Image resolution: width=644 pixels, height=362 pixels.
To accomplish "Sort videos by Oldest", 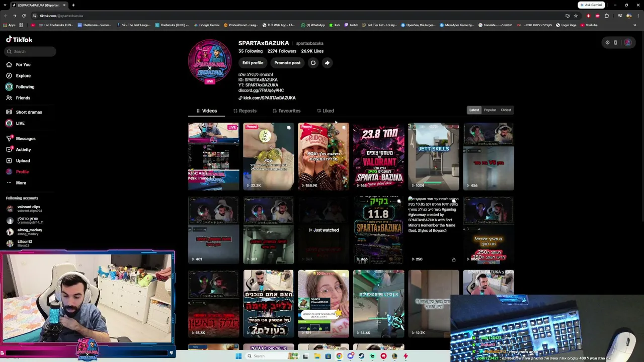I will pyautogui.click(x=506, y=110).
